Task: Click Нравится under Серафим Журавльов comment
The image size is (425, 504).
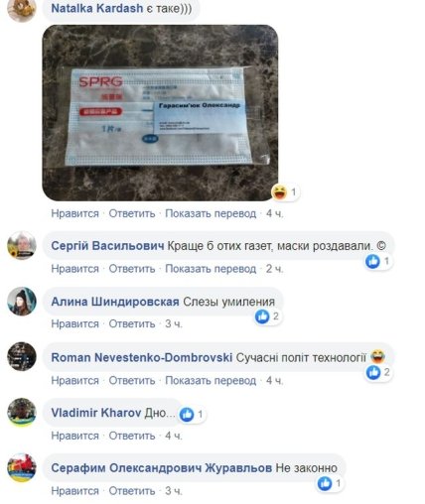Action: [x=74, y=491]
